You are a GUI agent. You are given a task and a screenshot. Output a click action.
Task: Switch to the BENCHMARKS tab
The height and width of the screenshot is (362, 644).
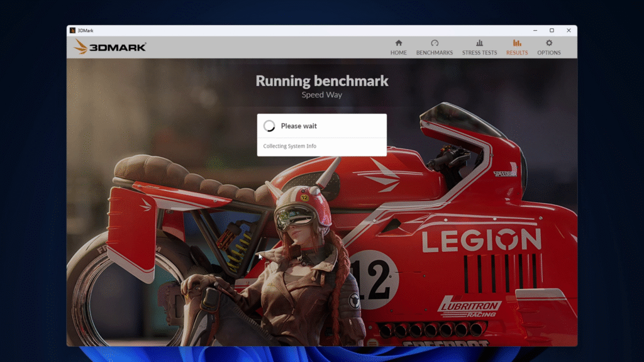tap(434, 53)
